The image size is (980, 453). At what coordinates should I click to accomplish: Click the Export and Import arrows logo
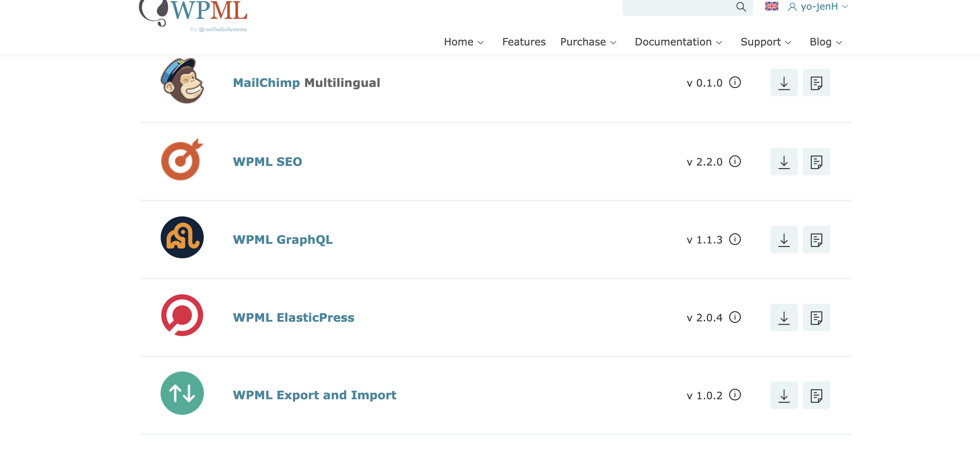coord(182,393)
